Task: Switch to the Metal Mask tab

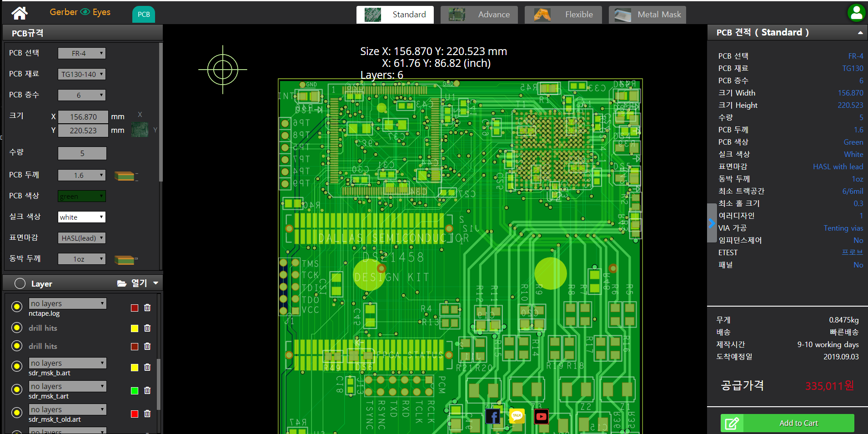Action: pyautogui.click(x=647, y=15)
